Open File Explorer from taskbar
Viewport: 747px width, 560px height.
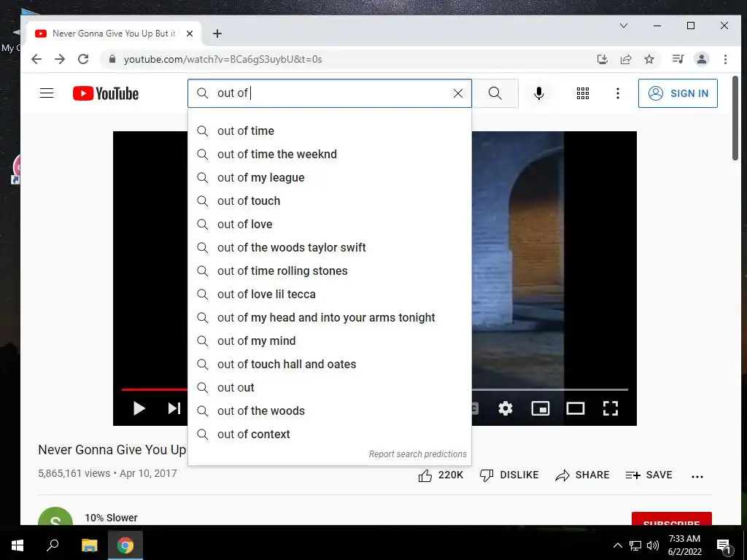(x=89, y=545)
